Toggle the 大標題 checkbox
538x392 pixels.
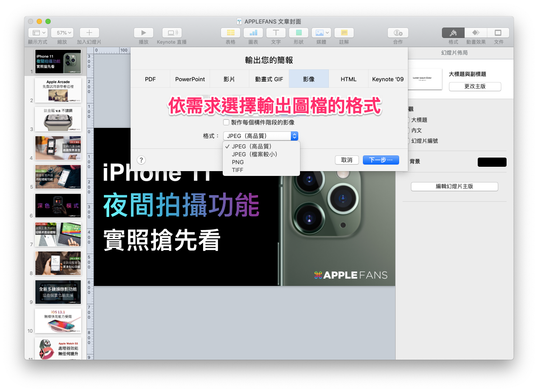click(x=407, y=120)
